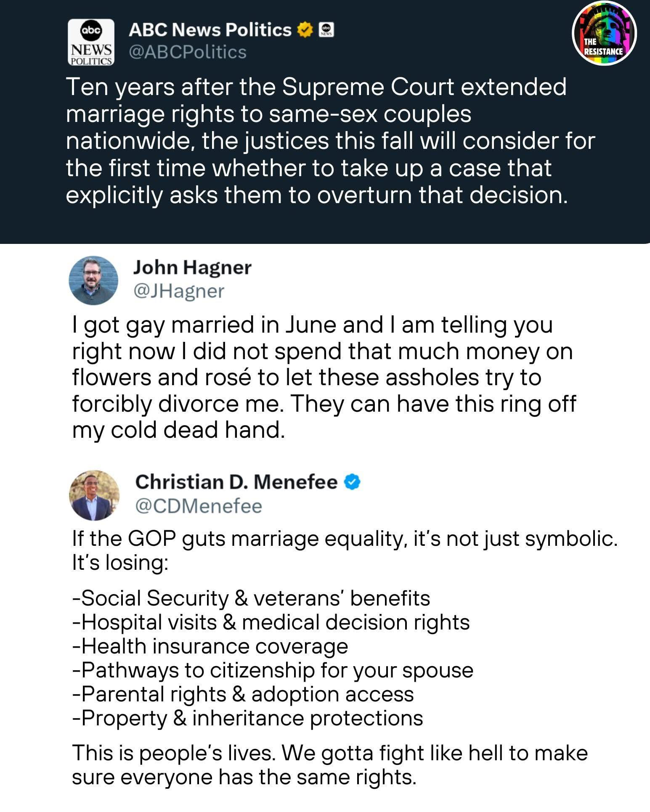
Task: Click the blue verified checkmark beside Menefee
Action: click(x=353, y=482)
